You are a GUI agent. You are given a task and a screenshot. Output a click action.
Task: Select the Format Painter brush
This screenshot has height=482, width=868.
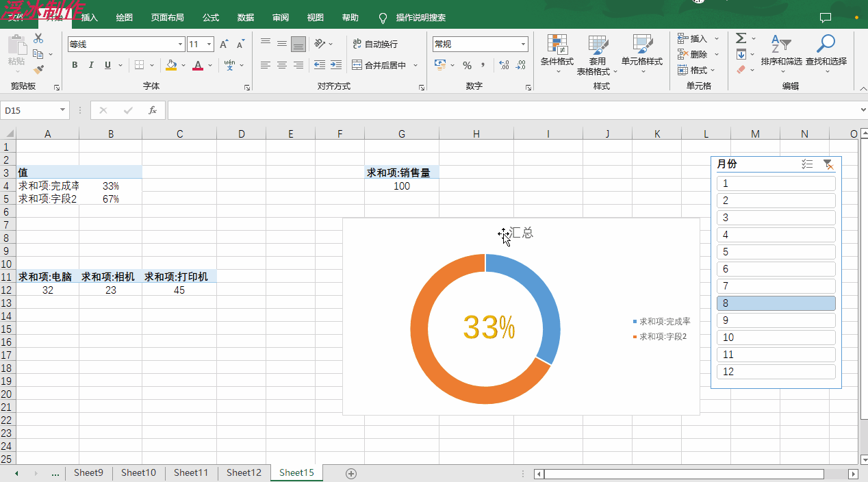(x=38, y=69)
